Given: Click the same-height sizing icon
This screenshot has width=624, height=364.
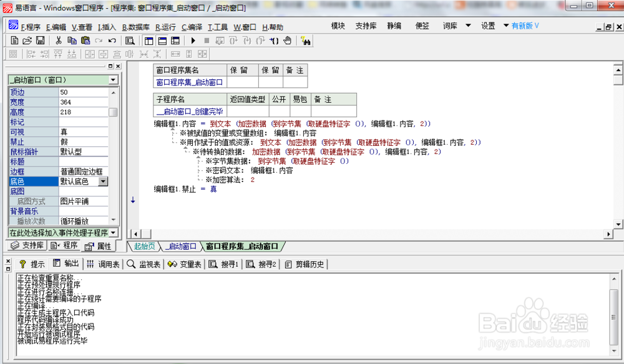Looking at the screenshot, I should coord(189,54).
